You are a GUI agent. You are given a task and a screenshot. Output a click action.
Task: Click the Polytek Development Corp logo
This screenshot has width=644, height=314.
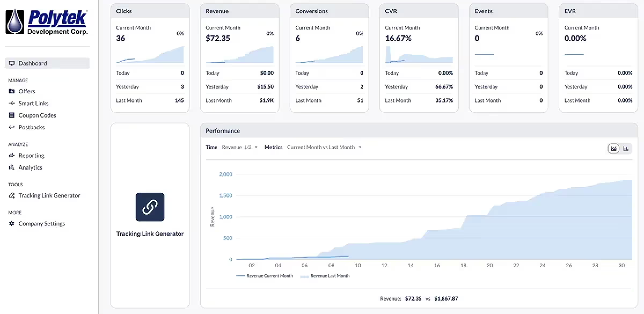pyautogui.click(x=47, y=22)
